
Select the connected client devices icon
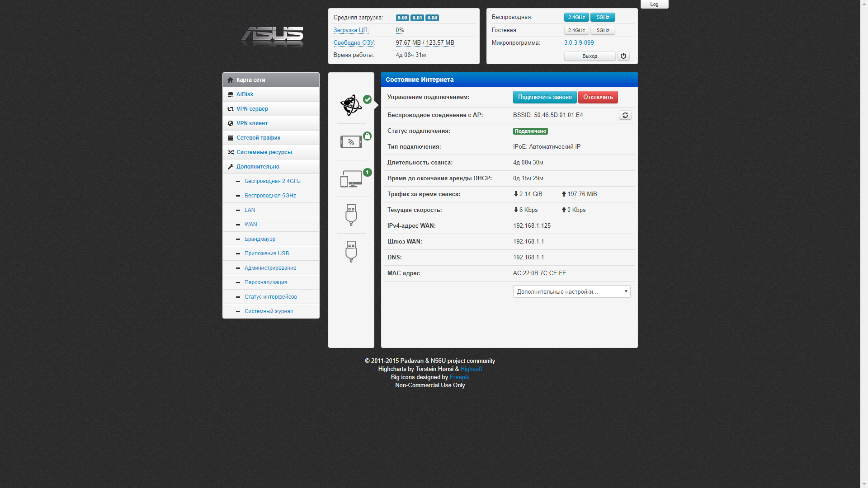point(351,178)
